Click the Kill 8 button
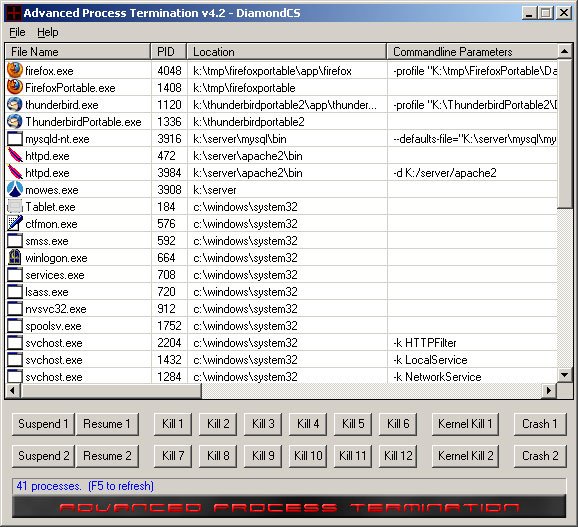The height and width of the screenshot is (527, 578). pyautogui.click(x=218, y=456)
